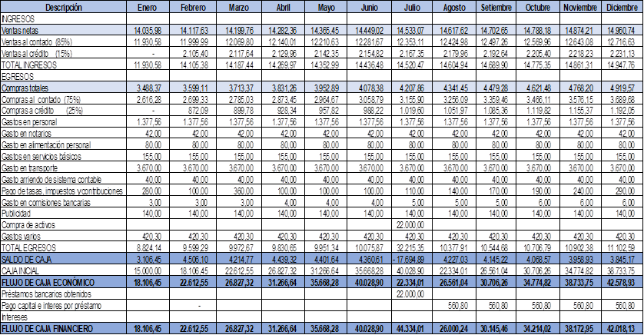Select the CAJA INICIAL row label
The height and width of the screenshot is (335, 644).
(25, 271)
